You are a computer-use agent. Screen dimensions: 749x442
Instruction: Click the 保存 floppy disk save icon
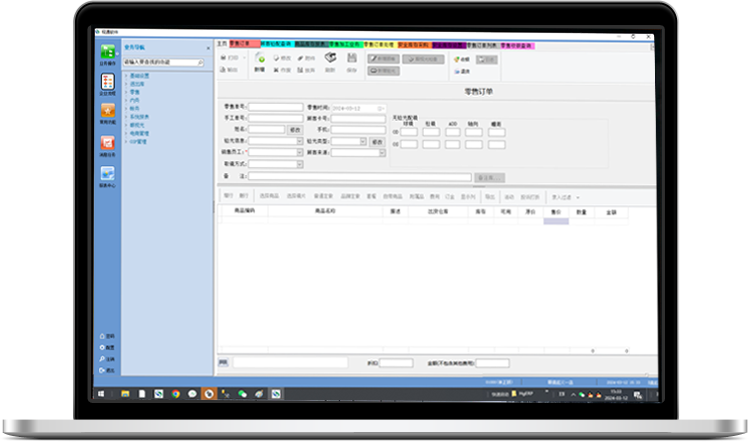(351, 61)
